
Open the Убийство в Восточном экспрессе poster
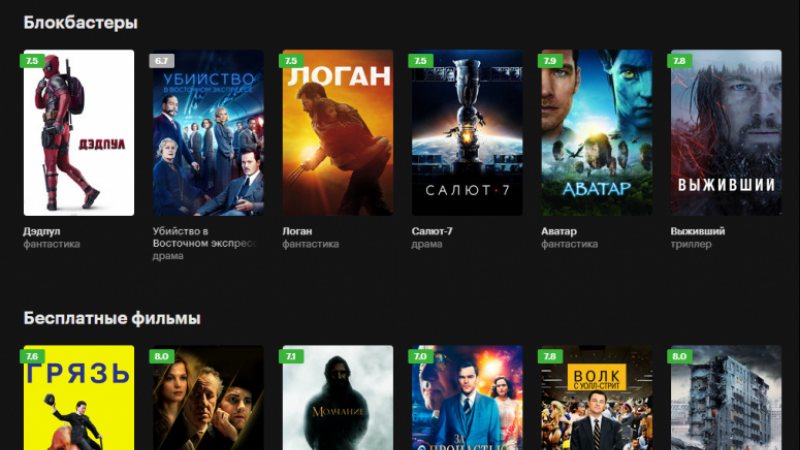[208, 133]
